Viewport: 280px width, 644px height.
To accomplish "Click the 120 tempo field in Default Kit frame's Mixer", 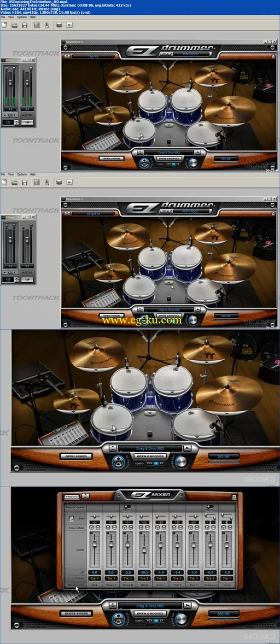I will 8,279.
